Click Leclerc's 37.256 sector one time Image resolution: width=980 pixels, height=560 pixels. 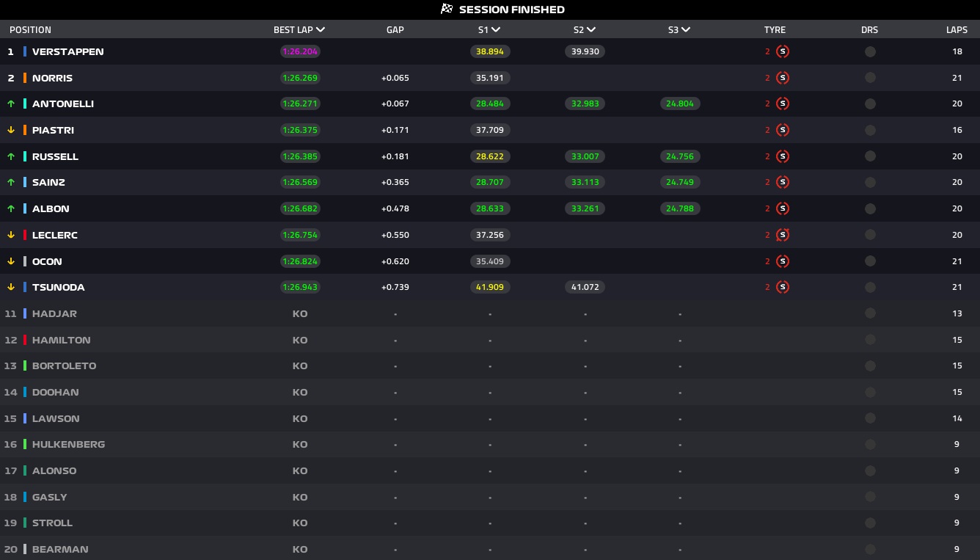click(x=490, y=235)
